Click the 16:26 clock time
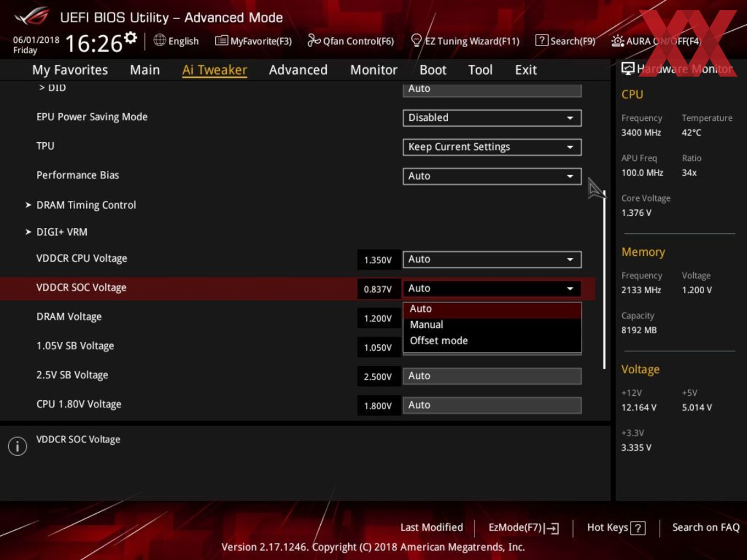Image resolution: width=747 pixels, height=560 pixels. coord(93,43)
